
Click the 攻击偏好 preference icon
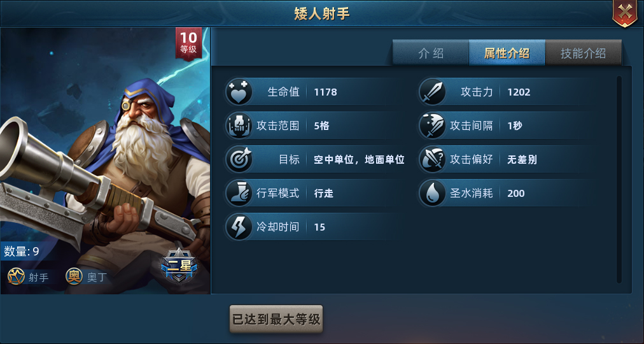click(432, 159)
